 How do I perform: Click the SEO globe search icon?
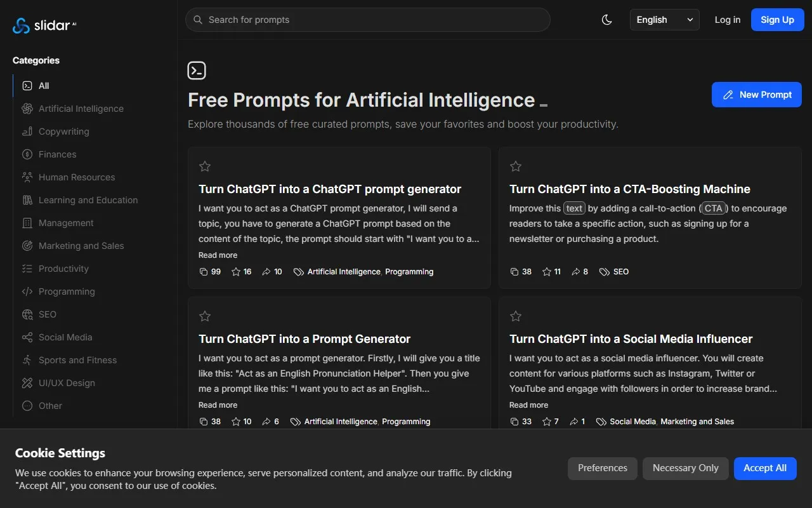coord(27,314)
